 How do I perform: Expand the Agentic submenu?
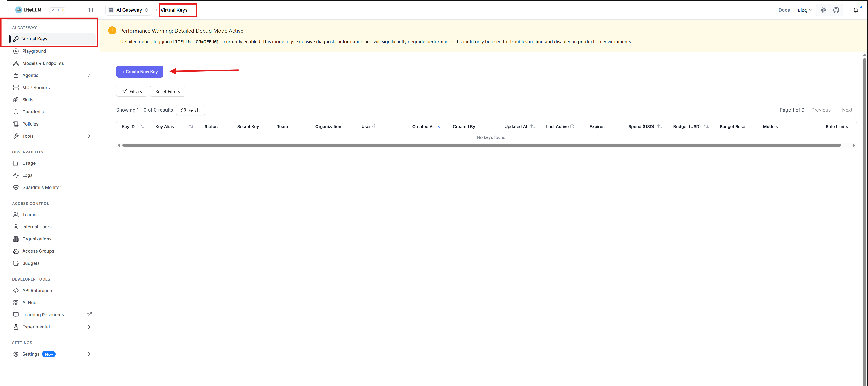click(89, 75)
